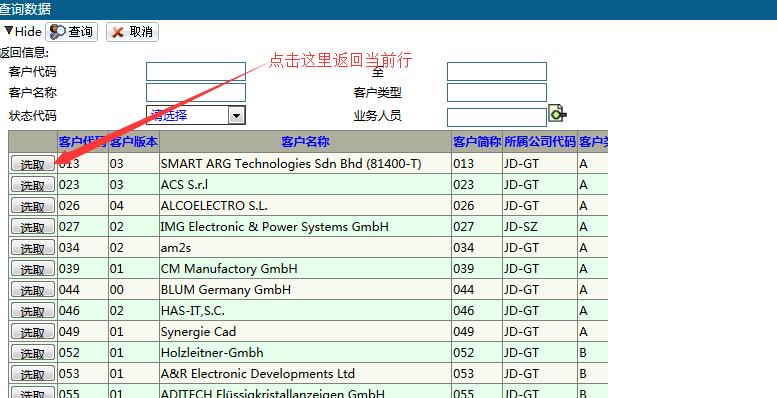The height and width of the screenshot is (398, 777).
Task: Focus the 客户类型 input field
Action: [x=497, y=92]
